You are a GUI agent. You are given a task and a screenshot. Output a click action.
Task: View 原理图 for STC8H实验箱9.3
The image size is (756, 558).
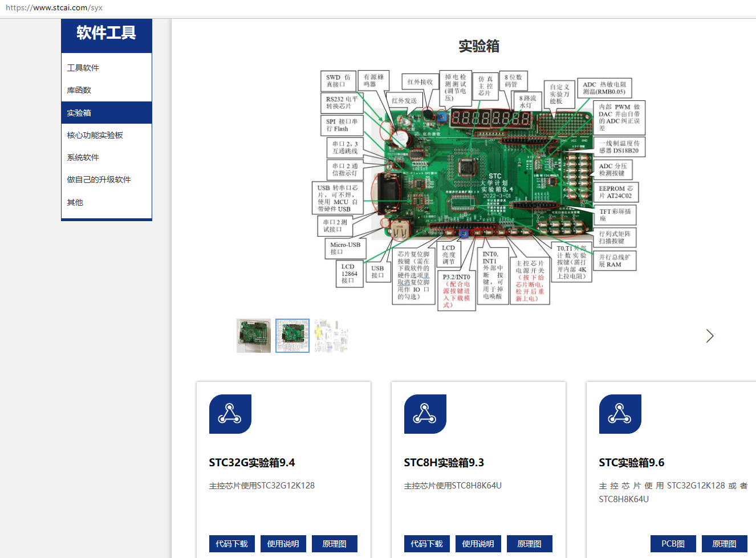tap(530, 544)
